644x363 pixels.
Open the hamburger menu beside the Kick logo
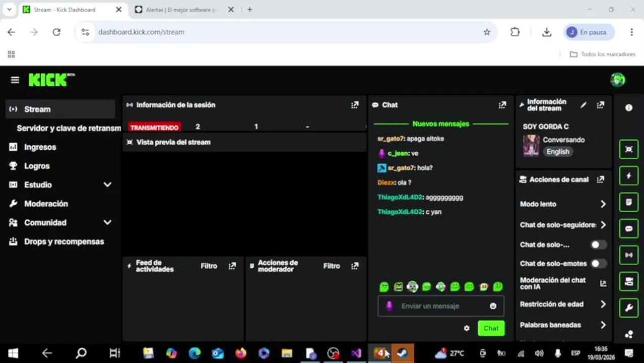tap(15, 80)
